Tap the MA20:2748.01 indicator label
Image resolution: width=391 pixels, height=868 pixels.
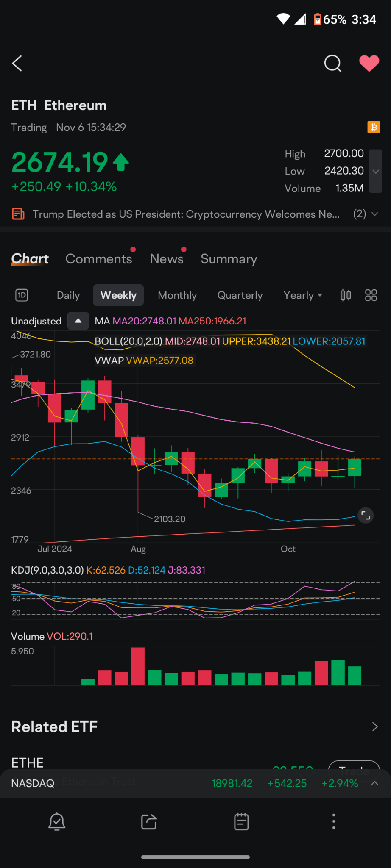click(144, 321)
